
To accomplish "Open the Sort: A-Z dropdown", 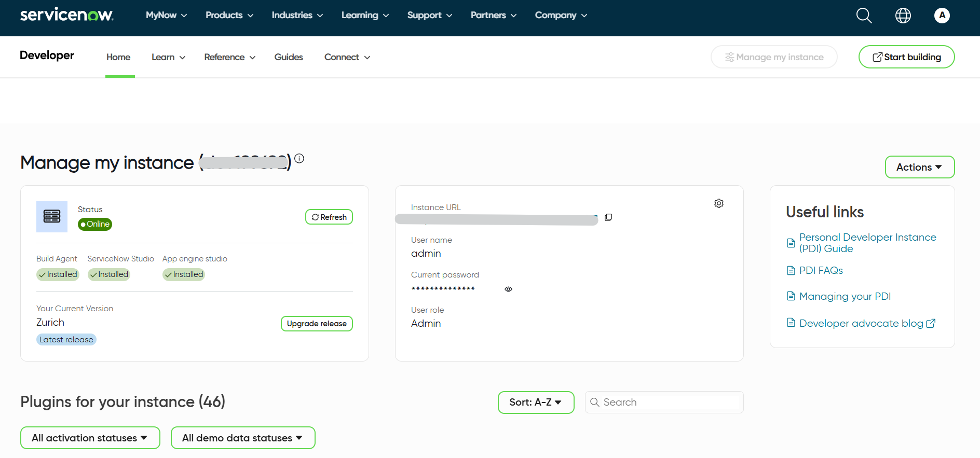I will click(x=536, y=403).
